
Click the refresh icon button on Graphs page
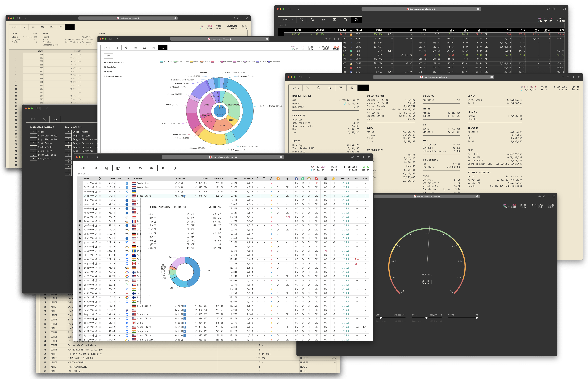[108, 56]
